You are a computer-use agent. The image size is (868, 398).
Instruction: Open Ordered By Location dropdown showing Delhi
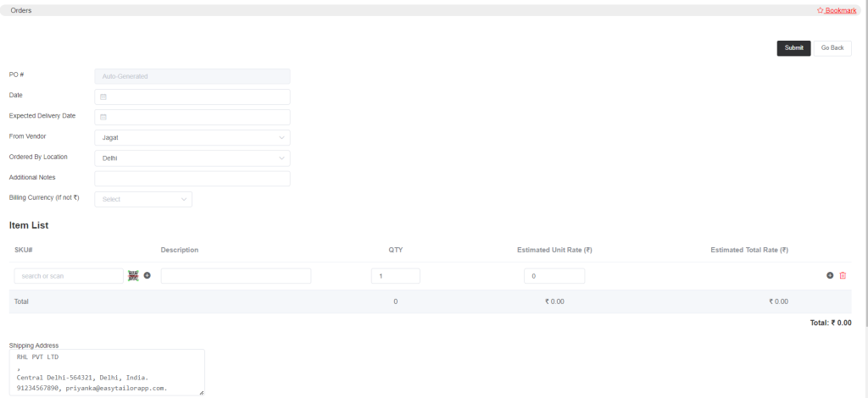tap(192, 158)
